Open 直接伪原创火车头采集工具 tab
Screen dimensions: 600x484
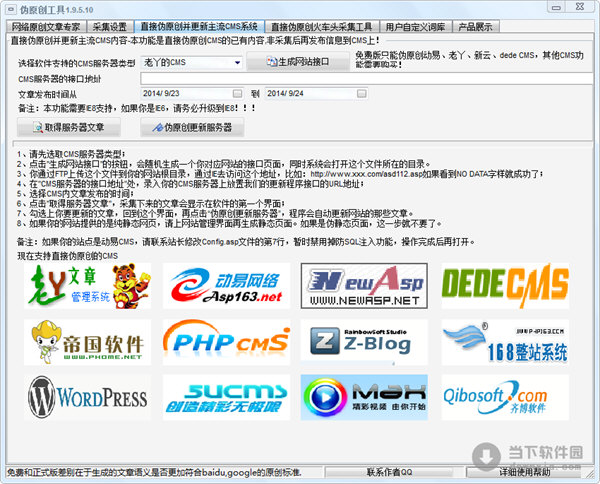pos(322,27)
